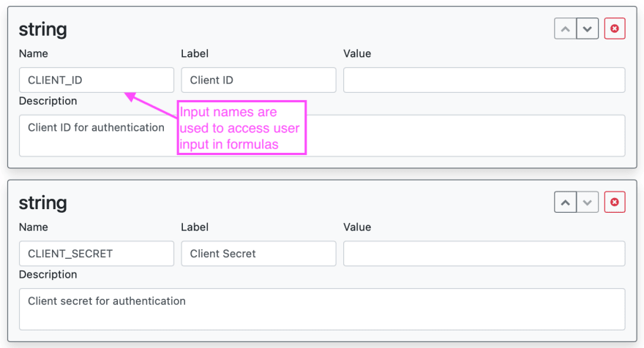The width and height of the screenshot is (644, 348).
Task: Edit the Client ID for authentication description
Action: 322,136
